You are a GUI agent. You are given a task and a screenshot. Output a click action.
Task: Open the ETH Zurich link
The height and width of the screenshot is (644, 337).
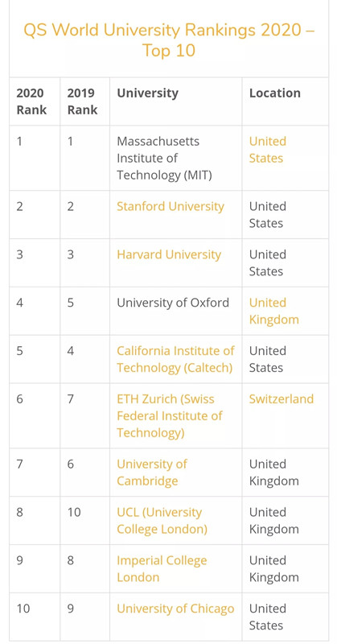tap(169, 415)
